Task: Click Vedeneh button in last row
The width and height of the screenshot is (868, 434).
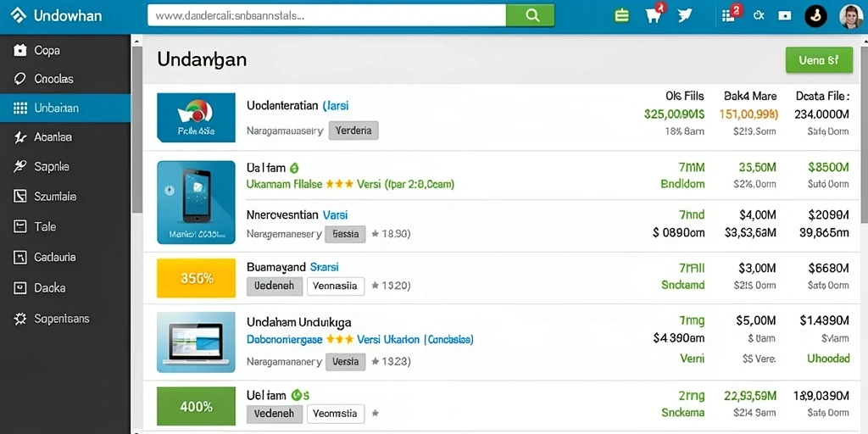Action: 274,414
